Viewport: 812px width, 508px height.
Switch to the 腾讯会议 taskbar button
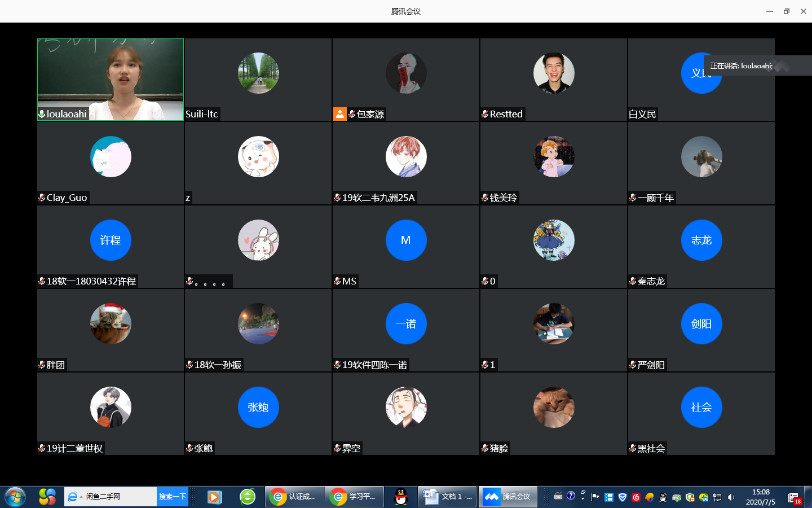507,497
